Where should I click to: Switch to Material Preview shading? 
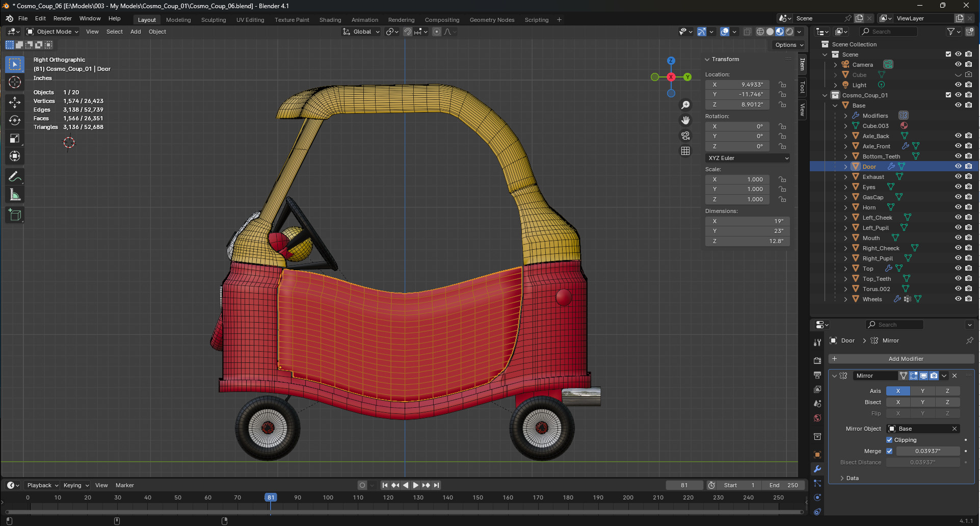780,32
